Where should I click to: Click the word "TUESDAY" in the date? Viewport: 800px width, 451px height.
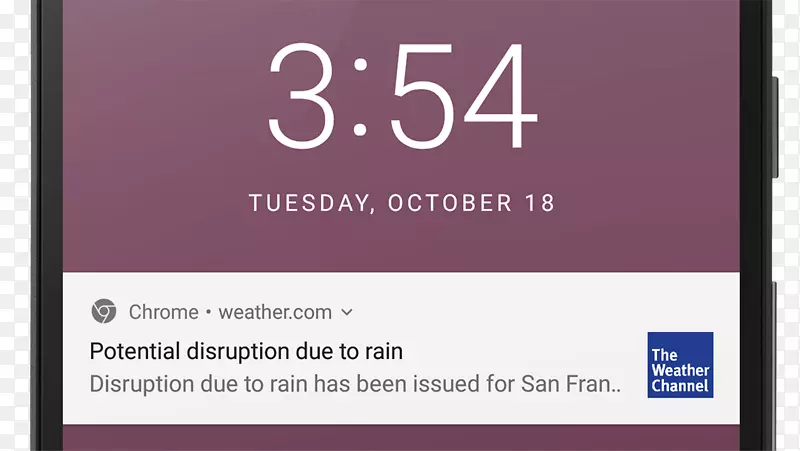tap(308, 203)
